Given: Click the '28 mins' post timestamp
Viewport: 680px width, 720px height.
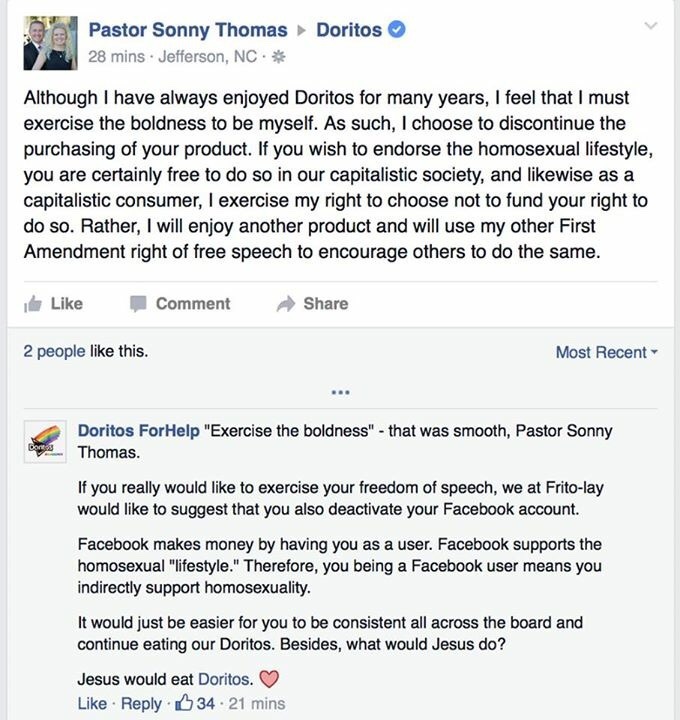Looking at the screenshot, I should tap(115, 57).
